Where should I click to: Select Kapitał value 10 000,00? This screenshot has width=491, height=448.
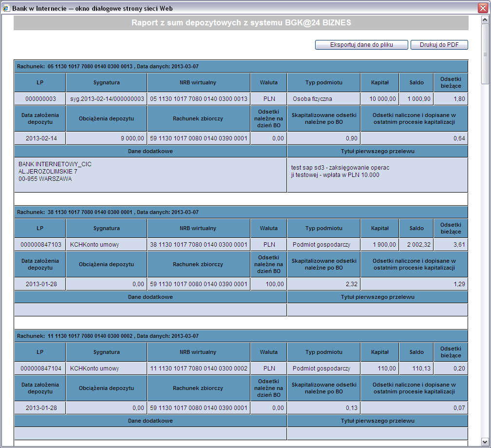tap(382, 99)
